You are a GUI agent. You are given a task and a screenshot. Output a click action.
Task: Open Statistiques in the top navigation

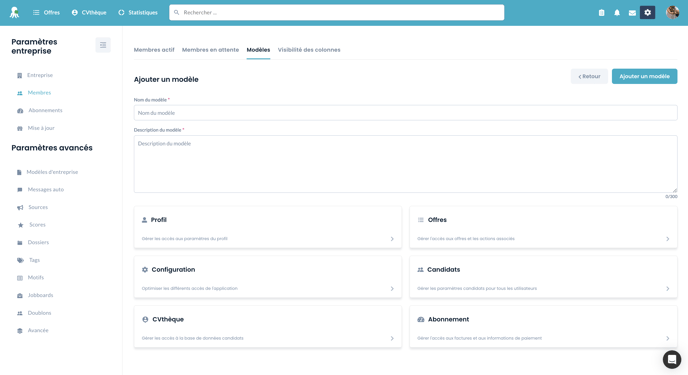(x=138, y=12)
